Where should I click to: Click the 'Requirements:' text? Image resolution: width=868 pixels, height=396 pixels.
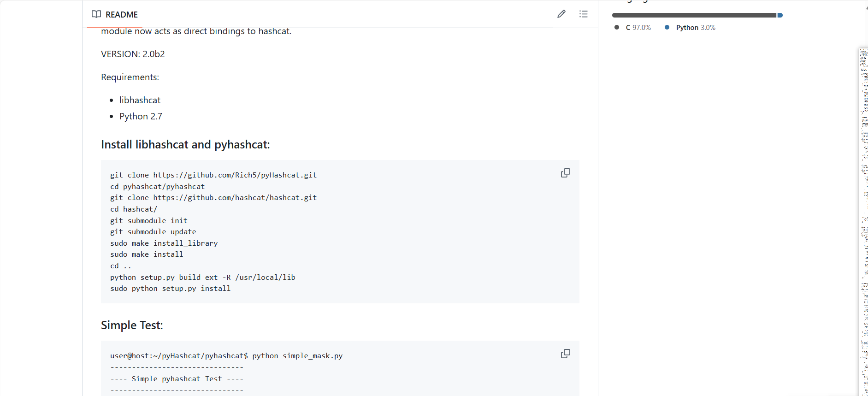[130, 77]
